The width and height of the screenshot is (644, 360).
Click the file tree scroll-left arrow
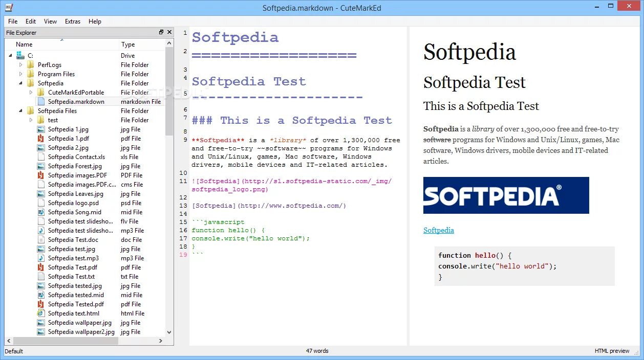[9, 341]
